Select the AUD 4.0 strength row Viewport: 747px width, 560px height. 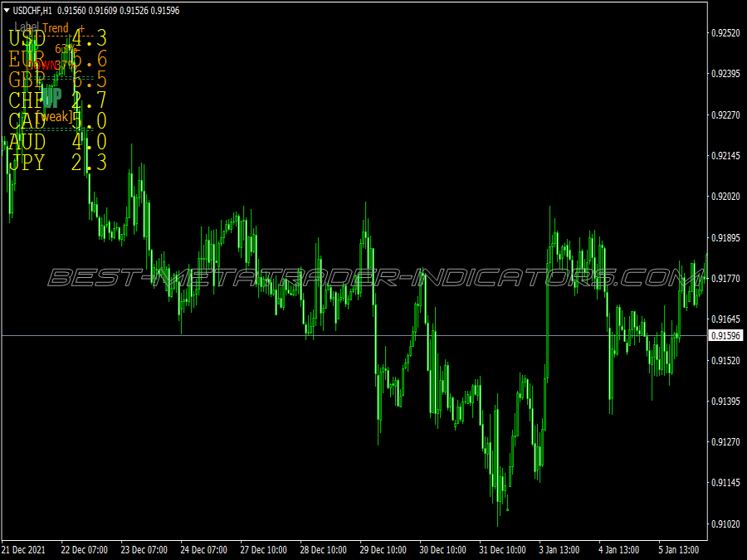(x=57, y=142)
